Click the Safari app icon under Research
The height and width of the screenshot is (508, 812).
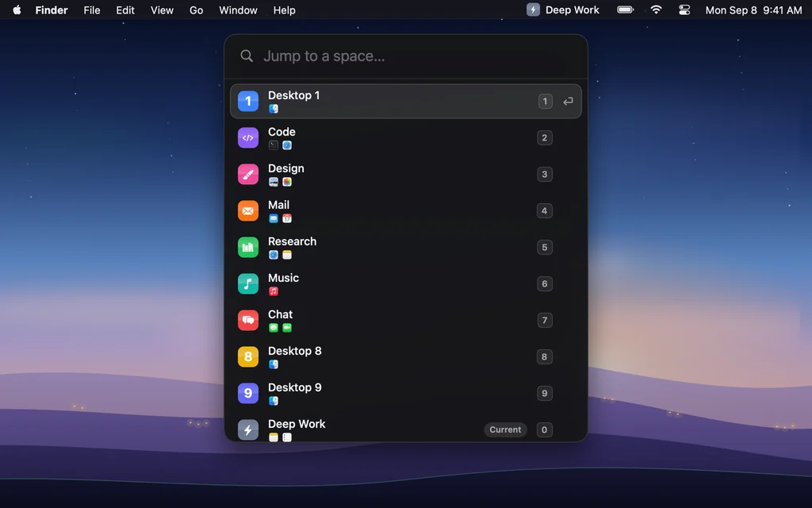(274, 255)
